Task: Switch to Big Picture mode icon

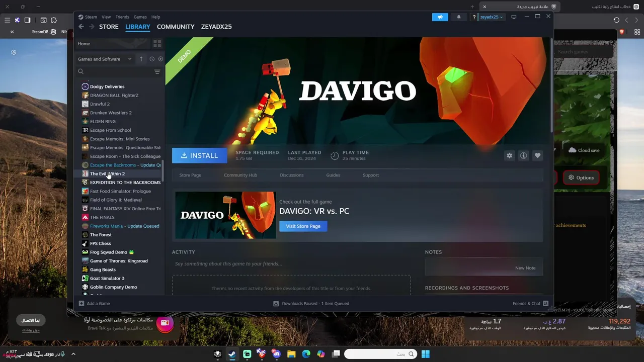Action: point(514,17)
